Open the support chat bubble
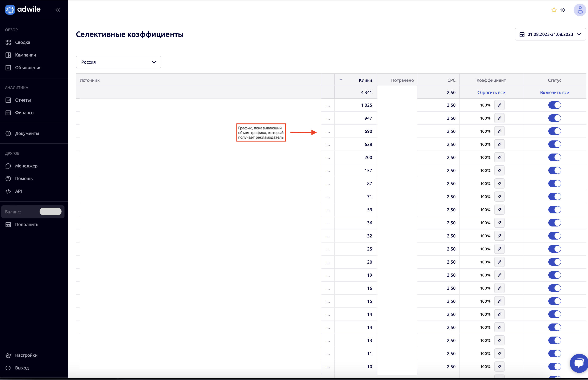The image size is (588, 380). point(579,363)
